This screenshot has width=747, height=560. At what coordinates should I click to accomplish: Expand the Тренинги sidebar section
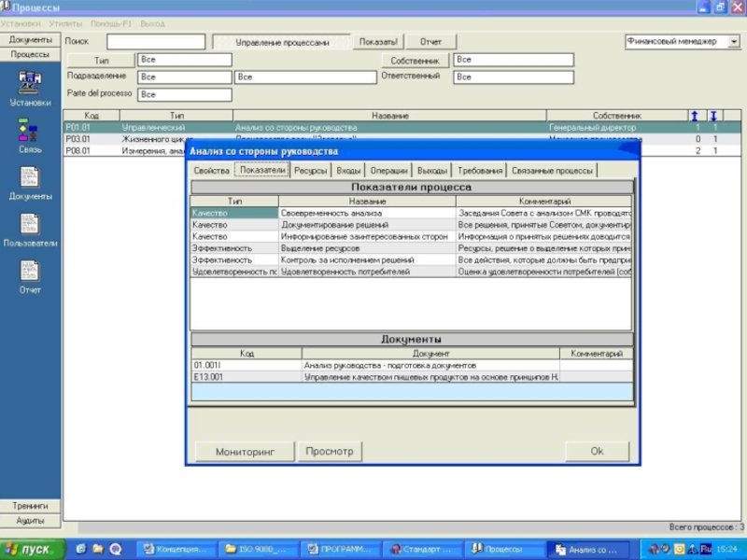tap(31, 506)
